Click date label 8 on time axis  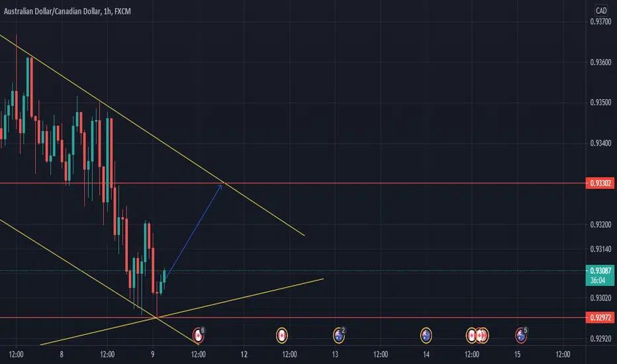pyautogui.click(x=62, y=355)
